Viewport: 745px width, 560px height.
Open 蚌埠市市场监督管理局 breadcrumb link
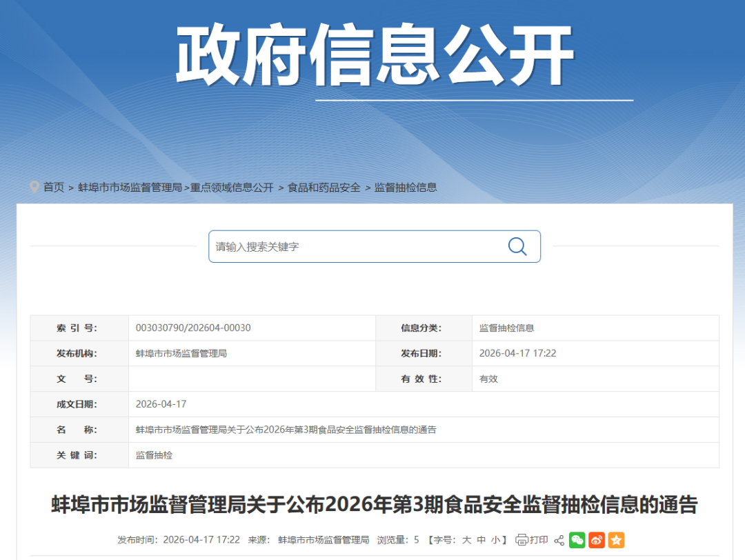(130, 188)
